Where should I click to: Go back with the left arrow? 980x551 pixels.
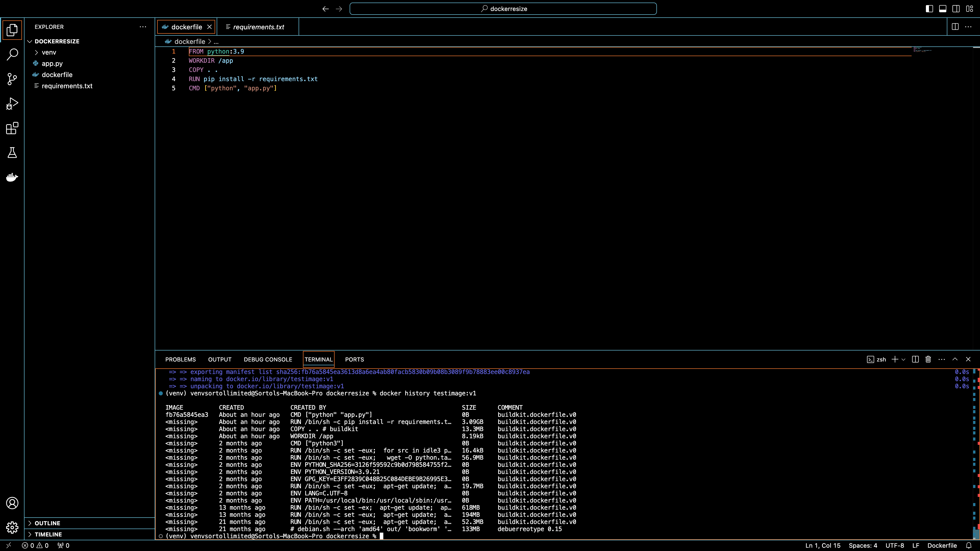[x=325, y=9]
